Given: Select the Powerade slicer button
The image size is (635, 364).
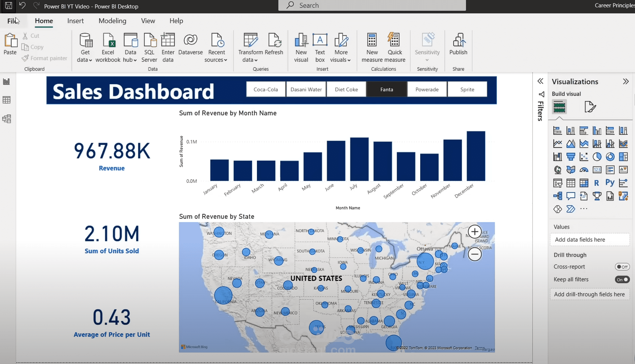Looking at the screenshot, I should 427,89.
